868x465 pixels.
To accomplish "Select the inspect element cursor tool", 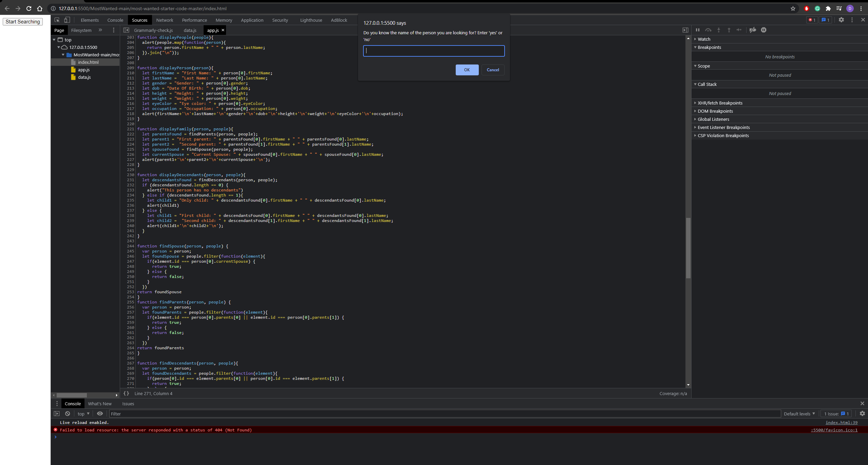I will click(x=57, y=20).
